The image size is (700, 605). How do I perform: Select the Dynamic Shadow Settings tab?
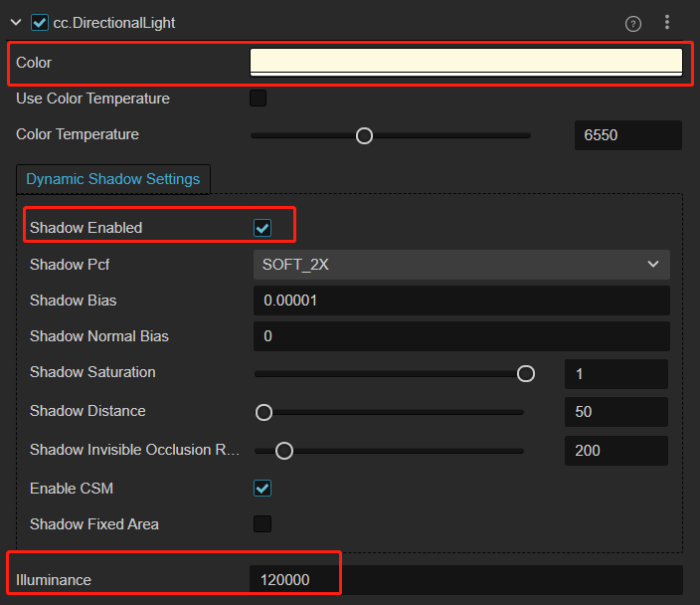(x=113, y=179)
